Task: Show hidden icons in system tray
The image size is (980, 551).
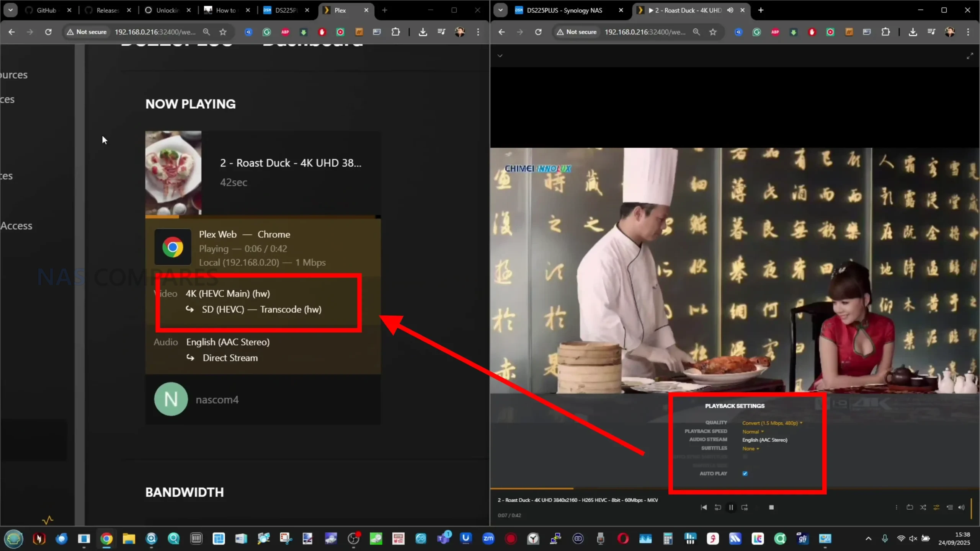Action: coord(868,539)
